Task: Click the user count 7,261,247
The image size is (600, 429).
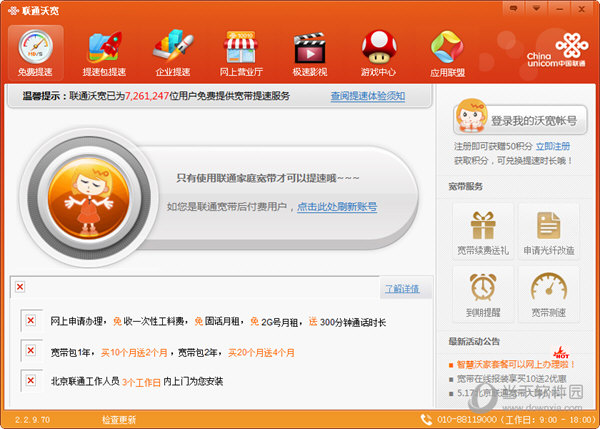Action: 147,96
